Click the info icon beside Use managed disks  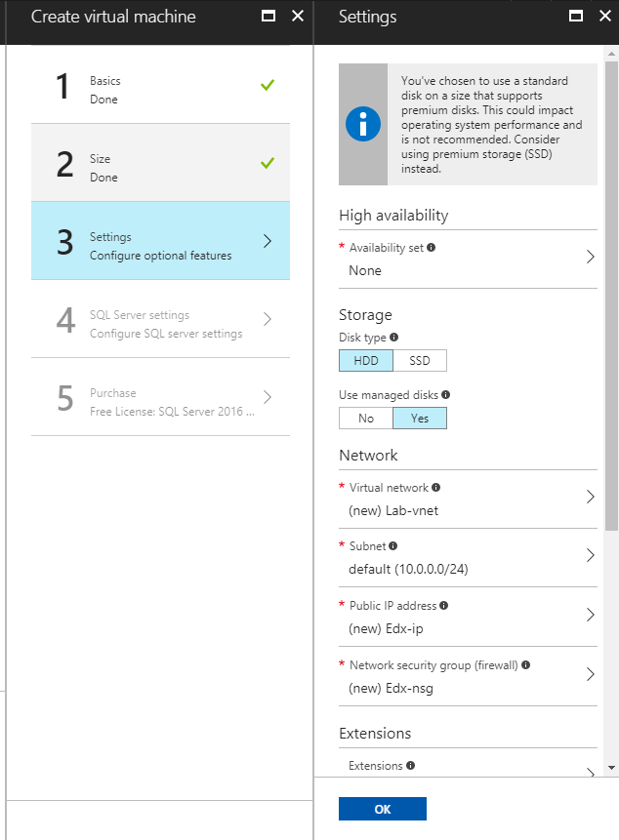click(446, 395)
